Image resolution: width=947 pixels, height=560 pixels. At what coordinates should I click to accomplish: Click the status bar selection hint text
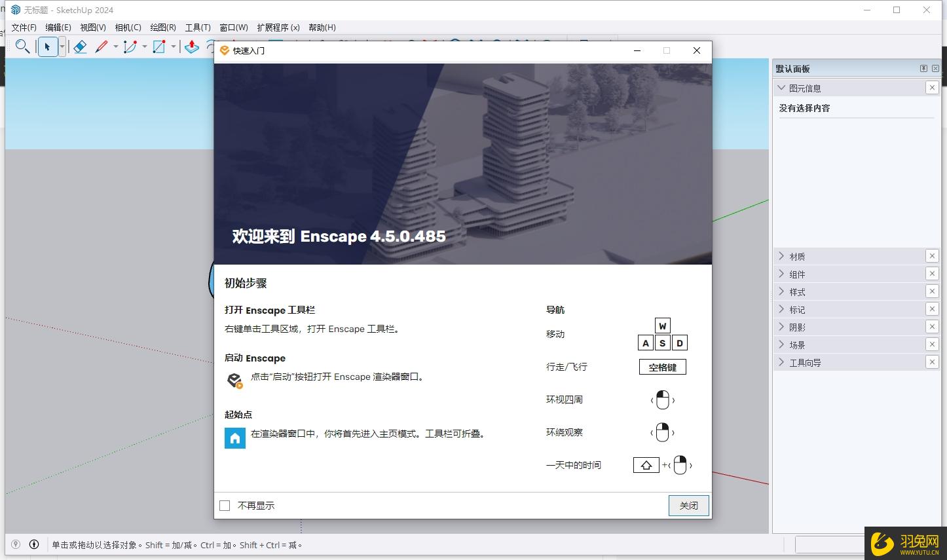click(177, 545)
